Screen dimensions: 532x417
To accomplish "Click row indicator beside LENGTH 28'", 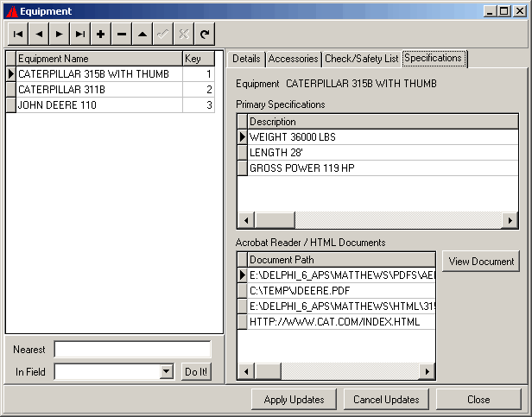I will [x=243, y=153].
